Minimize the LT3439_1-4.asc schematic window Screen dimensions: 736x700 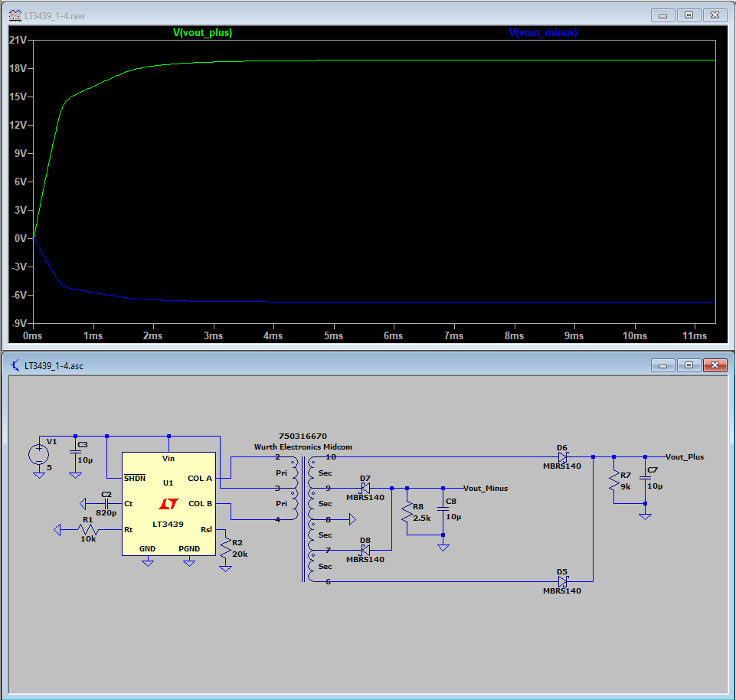point(662,365)
